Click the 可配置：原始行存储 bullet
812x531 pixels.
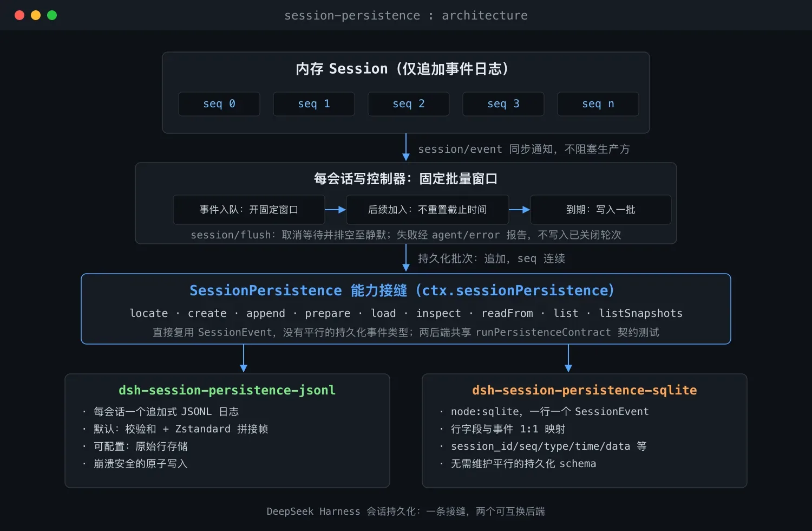[135, 446]
